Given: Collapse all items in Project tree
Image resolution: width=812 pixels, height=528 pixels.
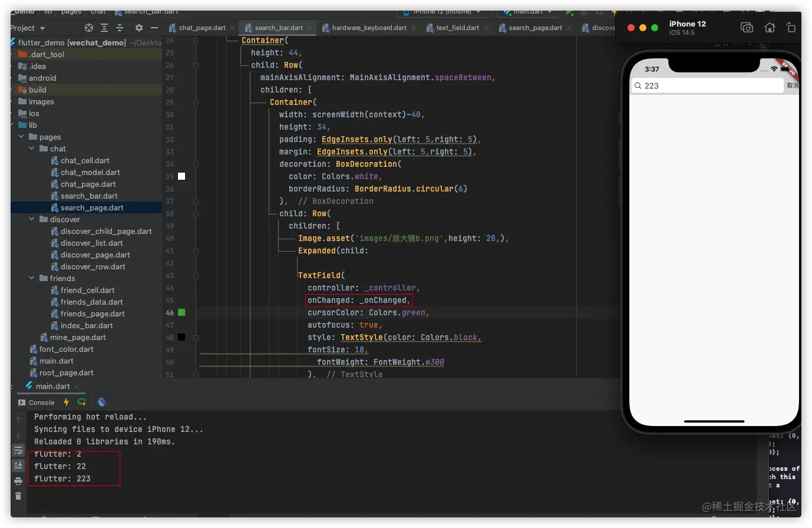Looking at the screenshot, I should (x=120, y=28).
